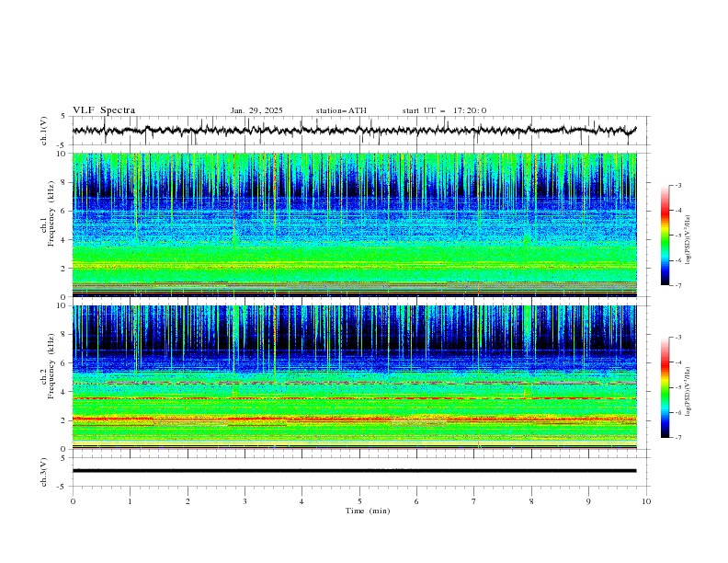Click the lower color bar log(PSD) label
728x563 pixels.
point(688,391)
